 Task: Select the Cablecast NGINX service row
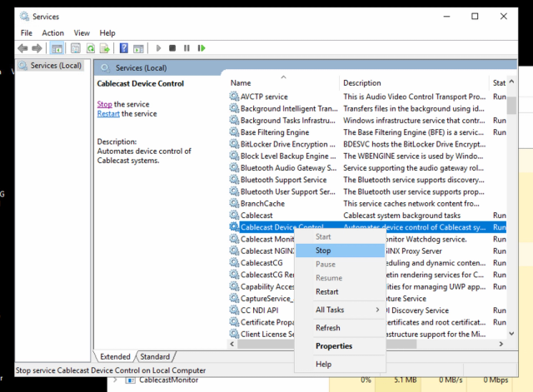[x=262, y=251]
